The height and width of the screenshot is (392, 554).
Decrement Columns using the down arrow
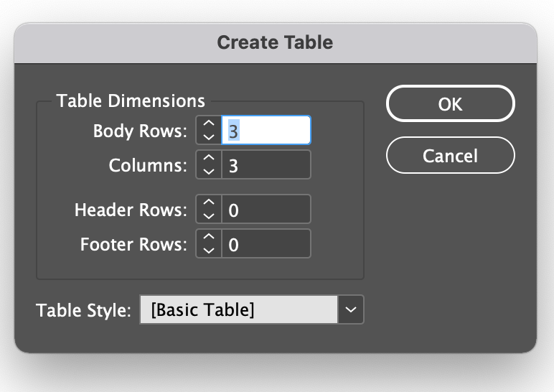coord(208,171)
